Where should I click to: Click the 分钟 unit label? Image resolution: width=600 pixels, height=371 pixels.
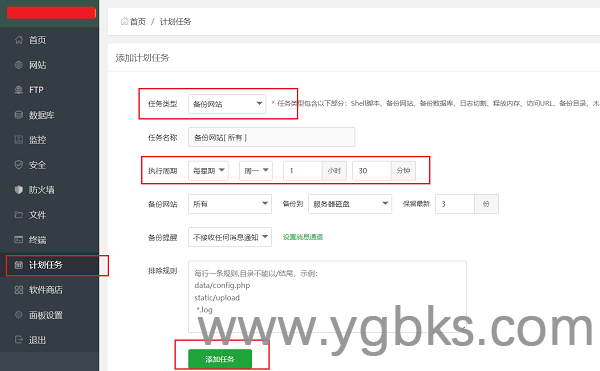[403, 171]
